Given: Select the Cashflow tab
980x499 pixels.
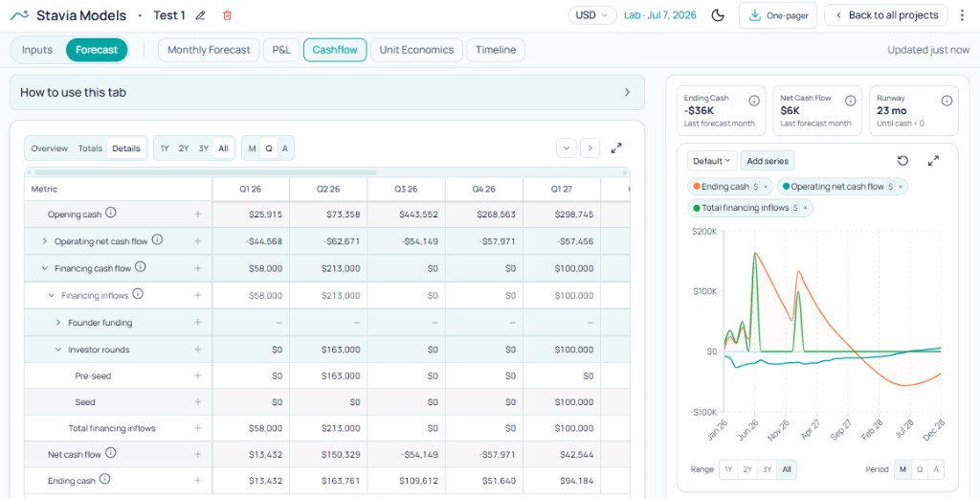Looking at the screenshot, I should pos(335,50).
